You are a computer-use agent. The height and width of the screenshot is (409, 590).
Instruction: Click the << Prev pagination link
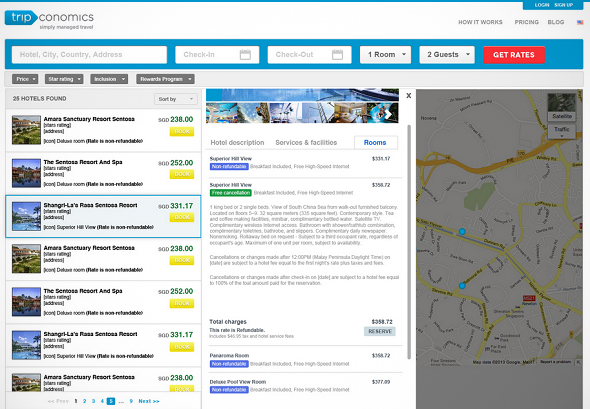click(x=58, y=401)
